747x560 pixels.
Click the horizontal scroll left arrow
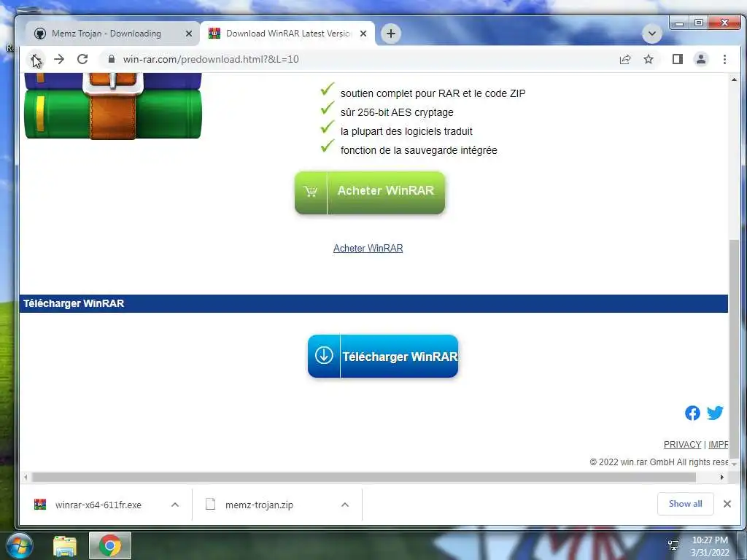tap(26, 477)
